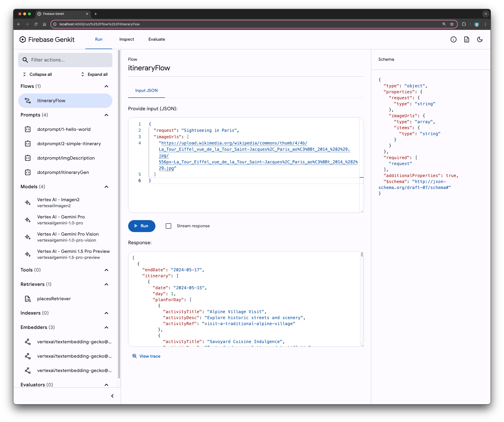
Task: Click line number 6 in the JSON editor
Action: pos(139,181)
